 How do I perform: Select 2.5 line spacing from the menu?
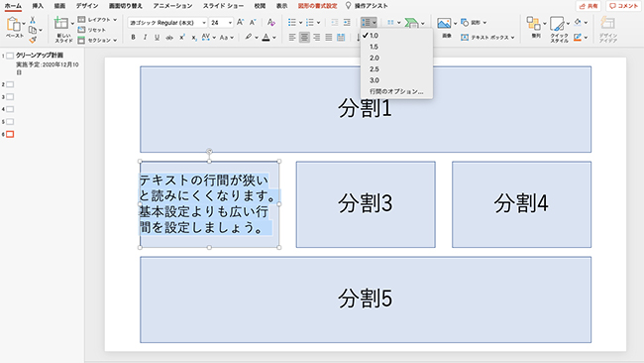tap(396, 69)
